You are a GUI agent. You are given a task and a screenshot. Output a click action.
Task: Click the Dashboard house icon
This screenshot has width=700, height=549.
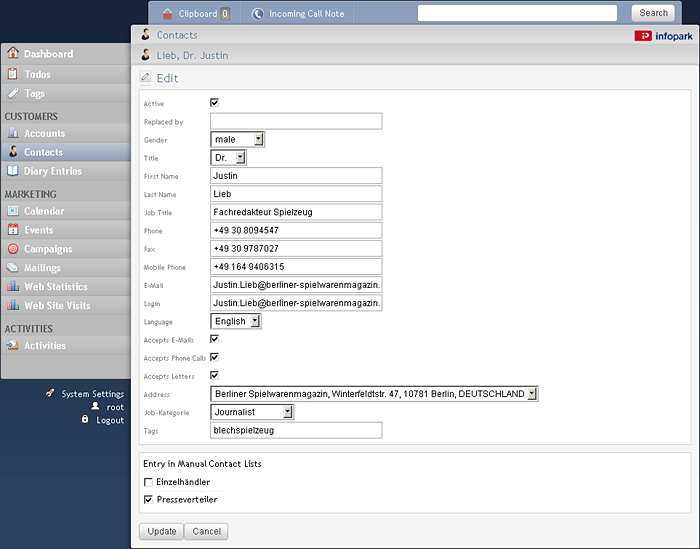click(13, 53)
